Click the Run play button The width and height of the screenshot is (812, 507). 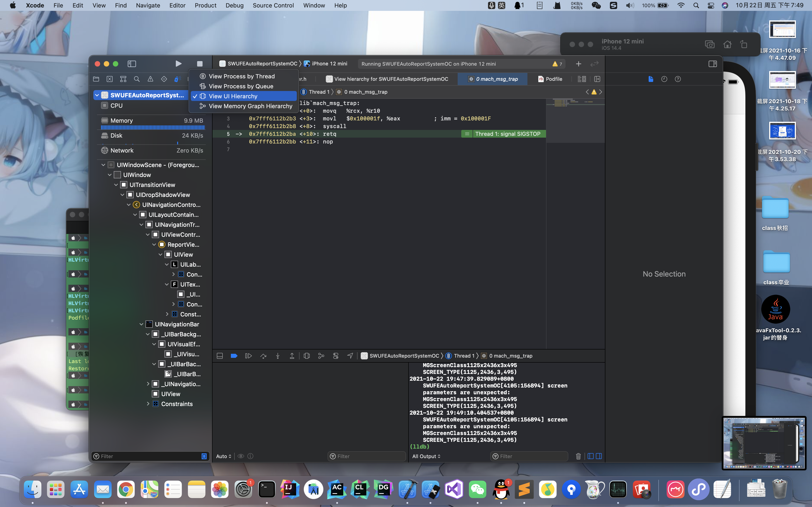coord(179,64)
